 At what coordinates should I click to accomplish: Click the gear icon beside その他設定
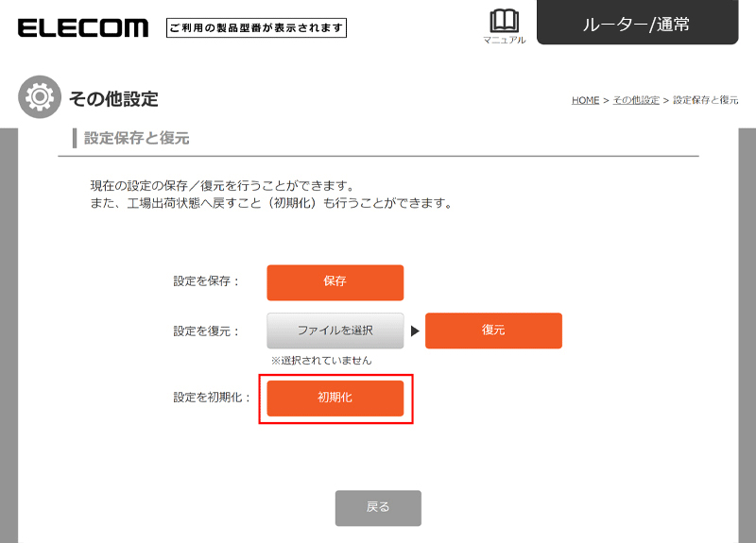[40, 98]
